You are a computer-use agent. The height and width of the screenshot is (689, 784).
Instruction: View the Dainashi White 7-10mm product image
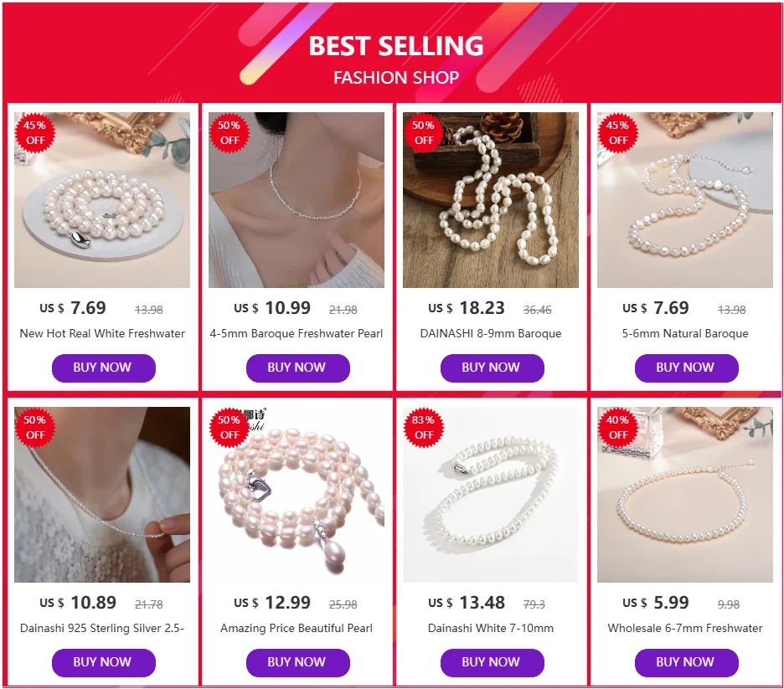491,495
